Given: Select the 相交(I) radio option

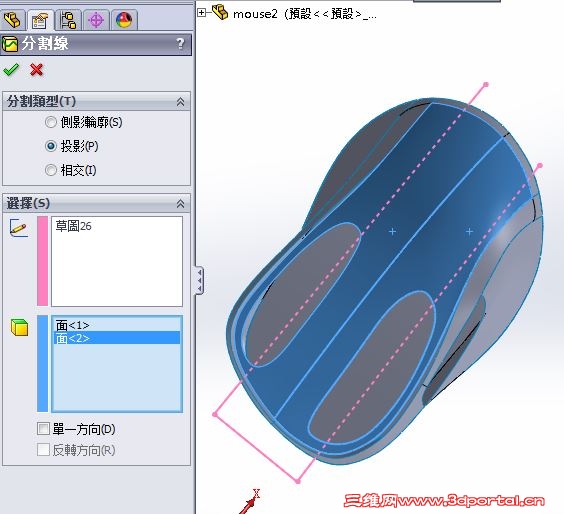Looking at the screenshot, I should click(51, 170).
